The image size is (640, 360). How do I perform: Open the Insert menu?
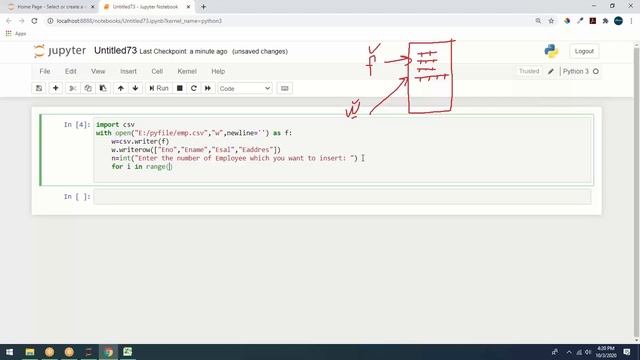[128, 71]
